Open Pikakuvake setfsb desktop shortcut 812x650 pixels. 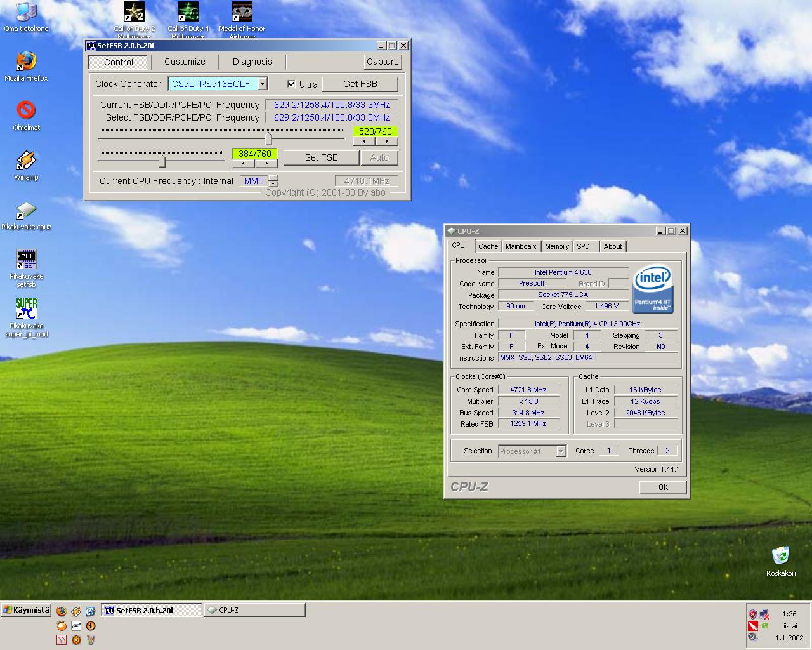point(26,269)
